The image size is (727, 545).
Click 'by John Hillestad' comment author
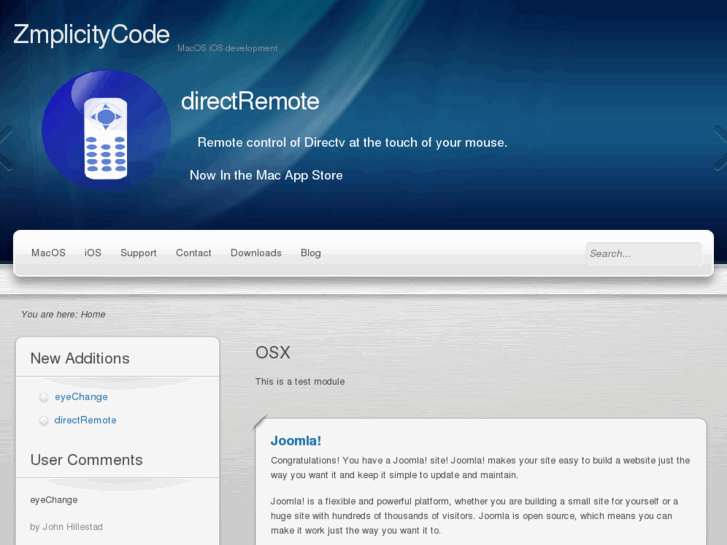[x=66, y=526]
